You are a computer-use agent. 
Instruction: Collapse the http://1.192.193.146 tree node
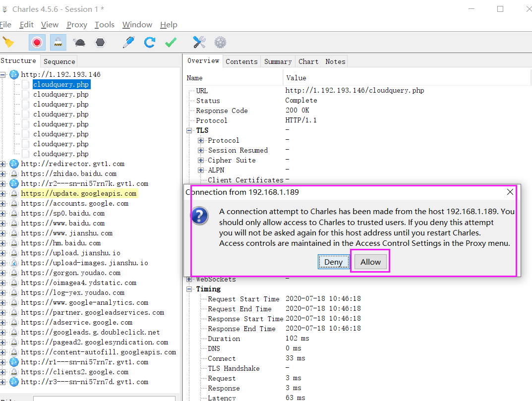pos(3,75)
